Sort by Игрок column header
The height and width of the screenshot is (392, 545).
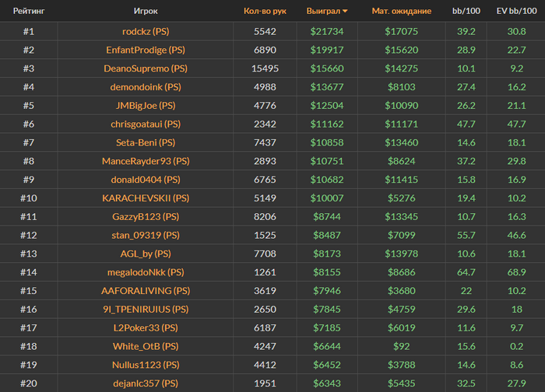[x=146, y=12]
